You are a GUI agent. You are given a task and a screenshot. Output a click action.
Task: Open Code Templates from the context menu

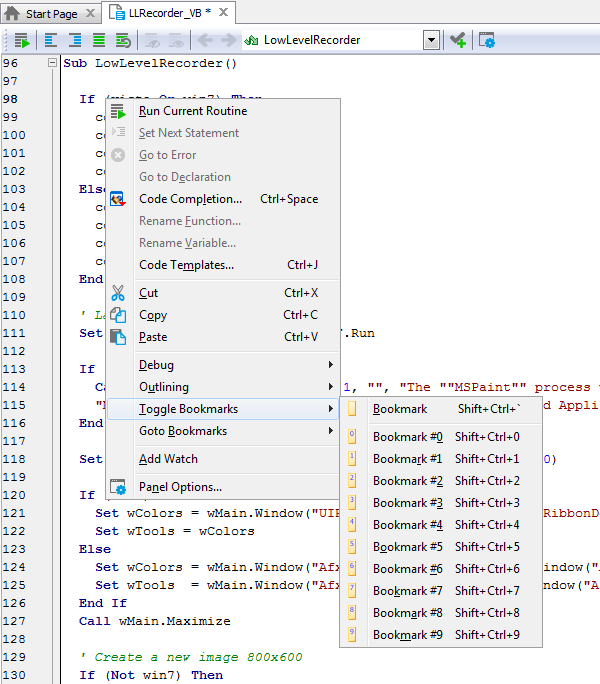pyautogui.click(x=186, y=265)
